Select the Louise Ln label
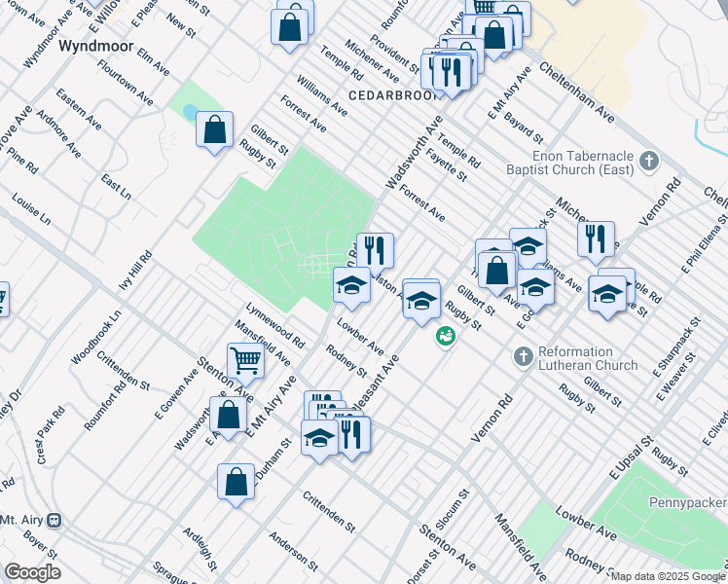This screenshot has width=728, height=584. 31,209
